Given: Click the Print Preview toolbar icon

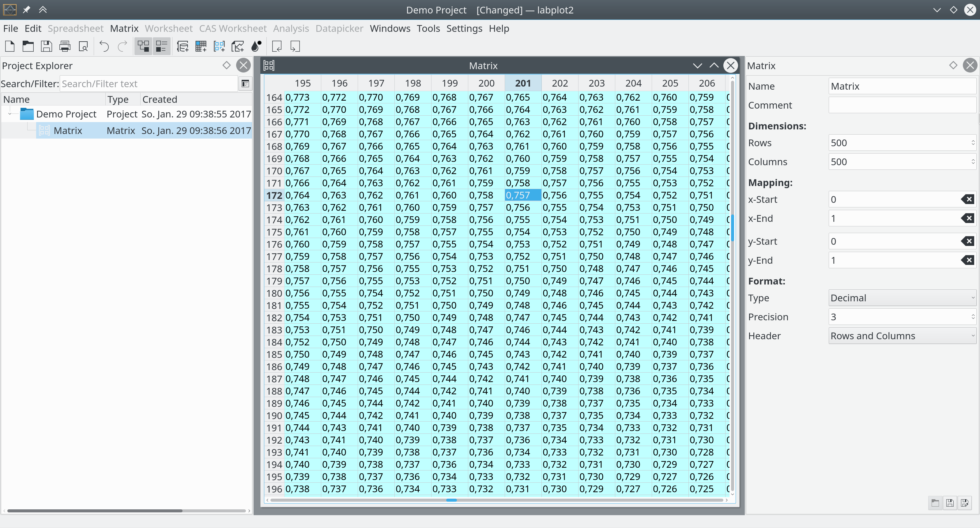Looking at the screenshot, I should click(83, 46).
